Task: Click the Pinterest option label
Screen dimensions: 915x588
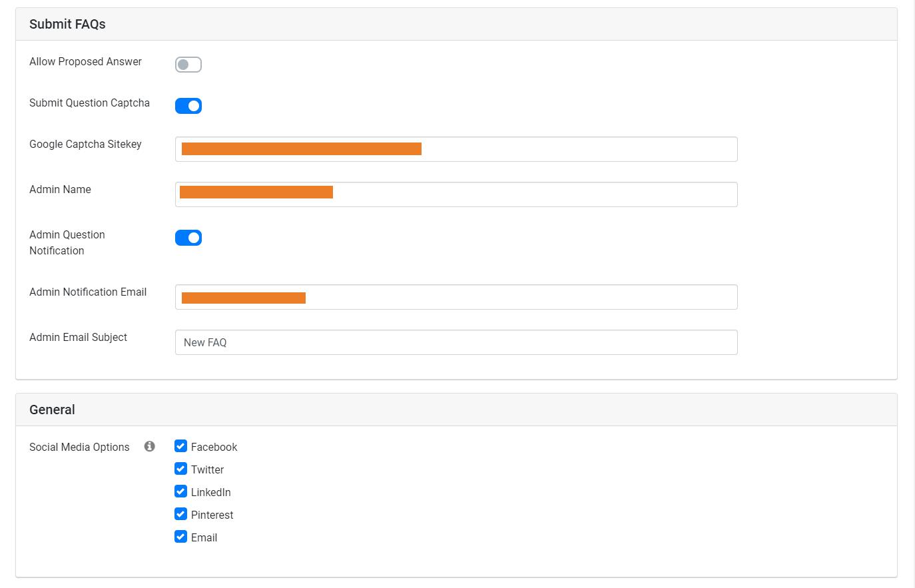Action: (x=212, y=515)
